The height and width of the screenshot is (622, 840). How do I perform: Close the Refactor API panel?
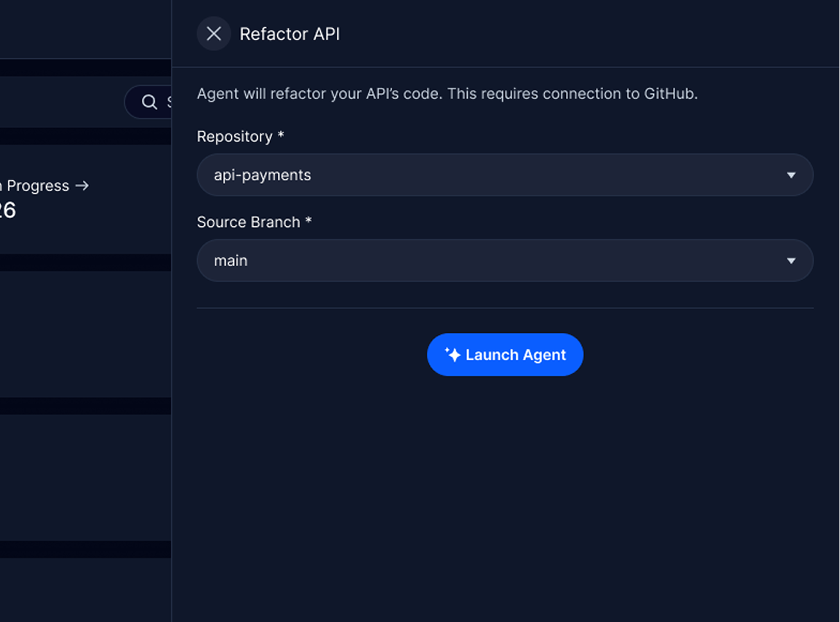pos(214,33)
